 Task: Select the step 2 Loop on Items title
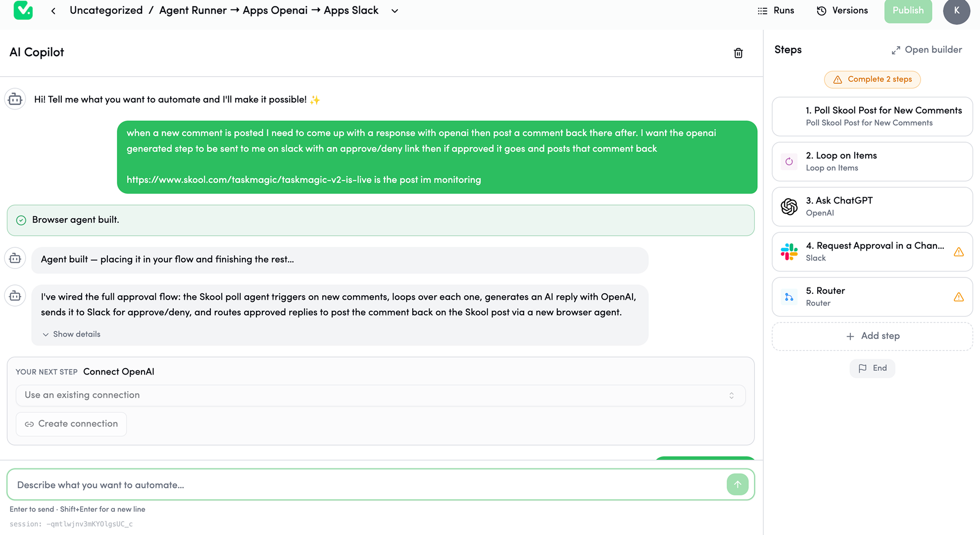point(841,156)
